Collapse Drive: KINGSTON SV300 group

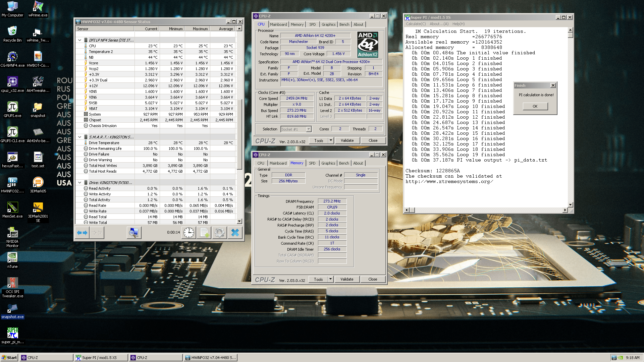(79, 183)
